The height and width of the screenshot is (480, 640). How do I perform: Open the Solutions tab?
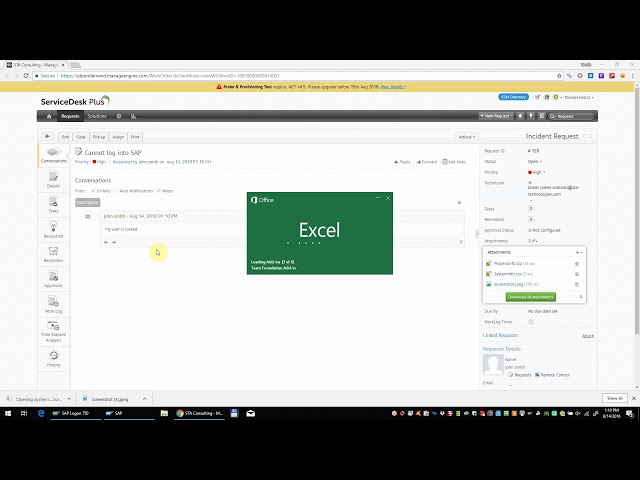pos(97,116)
